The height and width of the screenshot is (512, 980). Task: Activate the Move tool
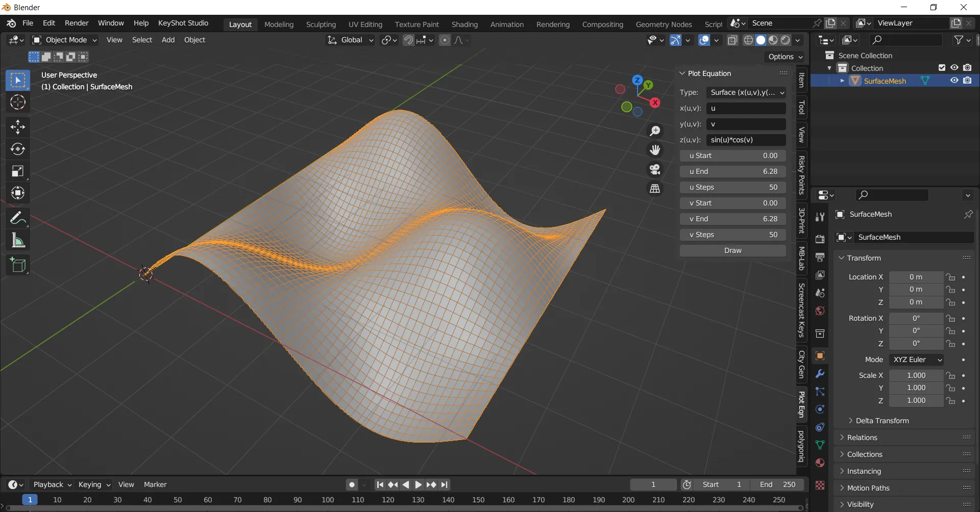tap(18, 127)
